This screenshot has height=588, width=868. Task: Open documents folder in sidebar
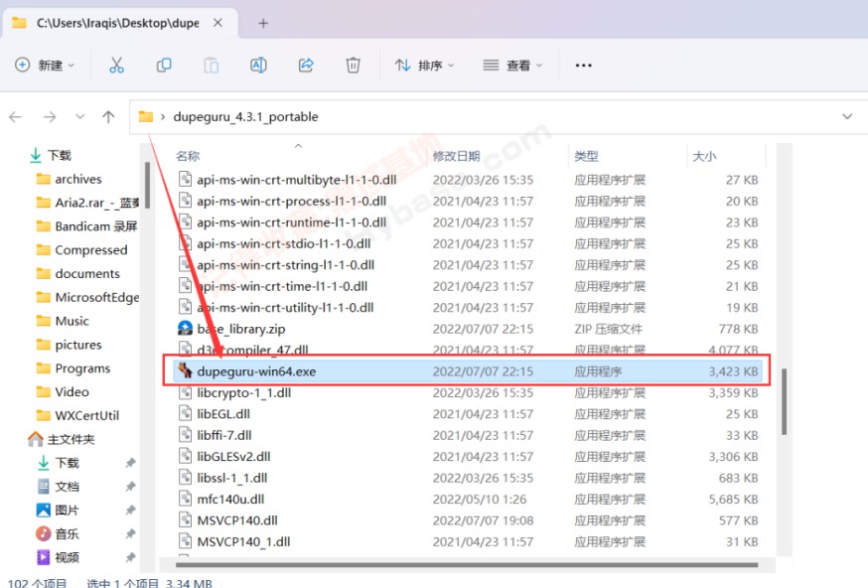point(77,273)
